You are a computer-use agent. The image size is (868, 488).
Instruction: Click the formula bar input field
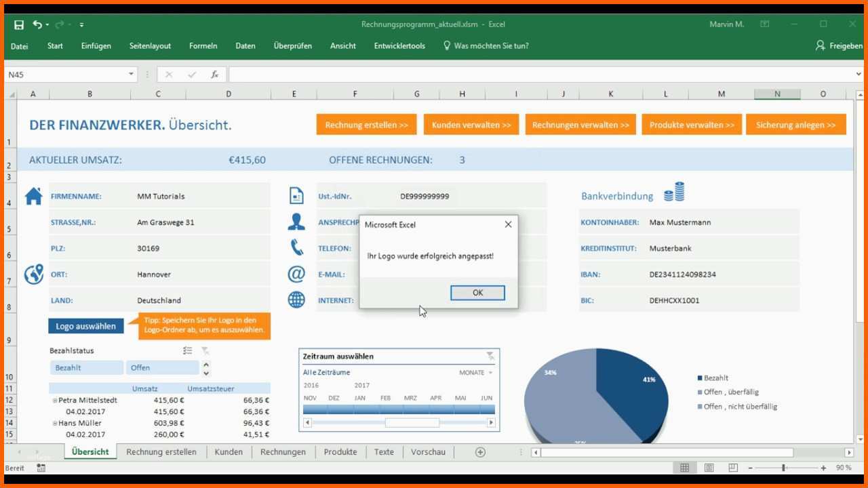coord(542,75)
